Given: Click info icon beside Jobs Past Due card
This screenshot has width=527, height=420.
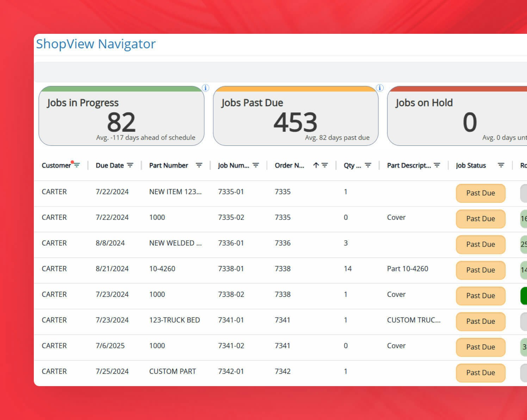Looking at the screenshot, I should pyautogui.click(x=380, y=88).
